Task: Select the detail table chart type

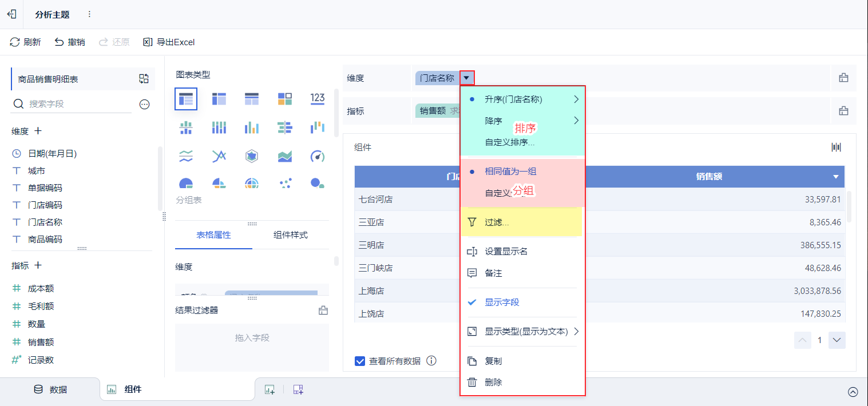Action: point(252,99)
